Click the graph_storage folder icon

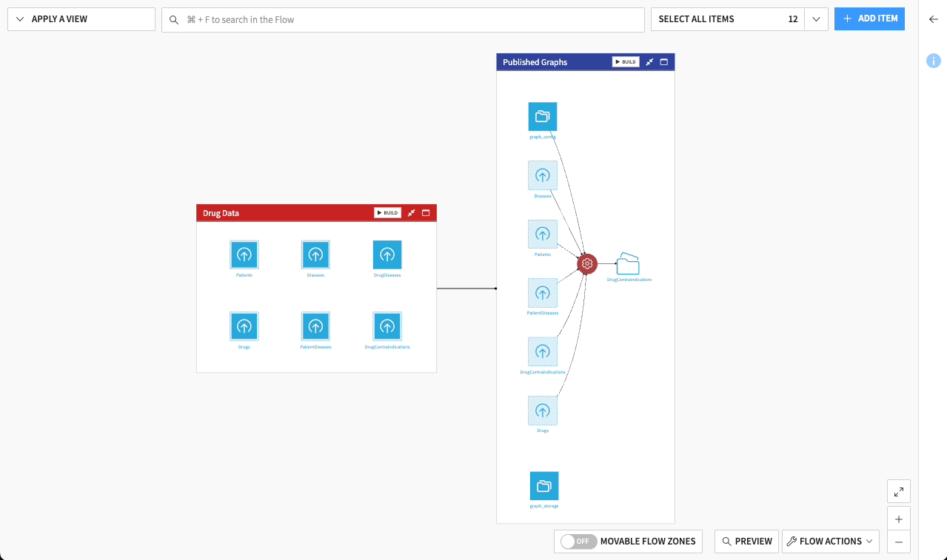point(544,486)
